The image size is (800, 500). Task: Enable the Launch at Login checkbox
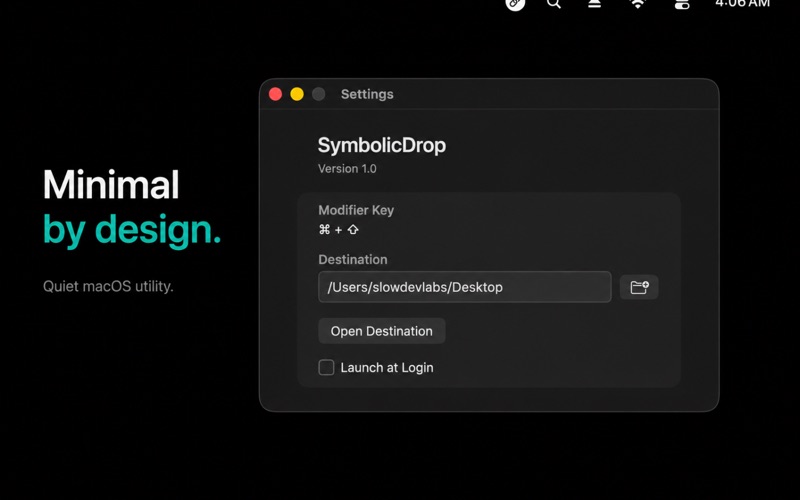(x=326, y=367)
